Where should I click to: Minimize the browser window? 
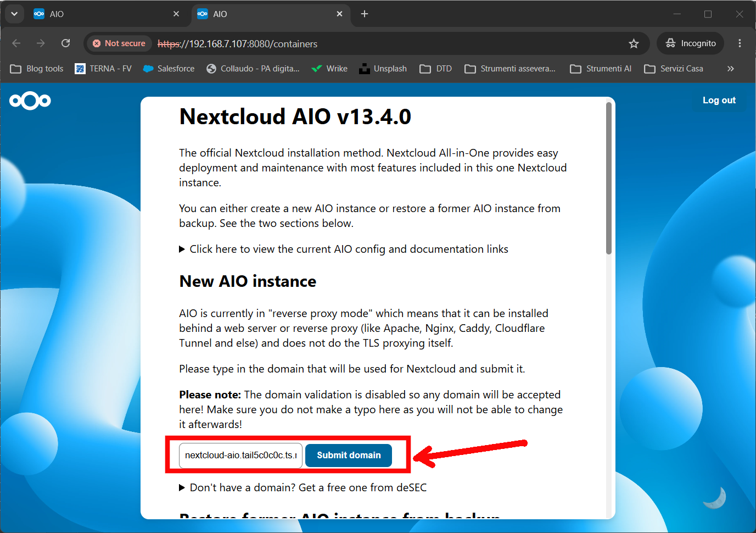(677, 14)
